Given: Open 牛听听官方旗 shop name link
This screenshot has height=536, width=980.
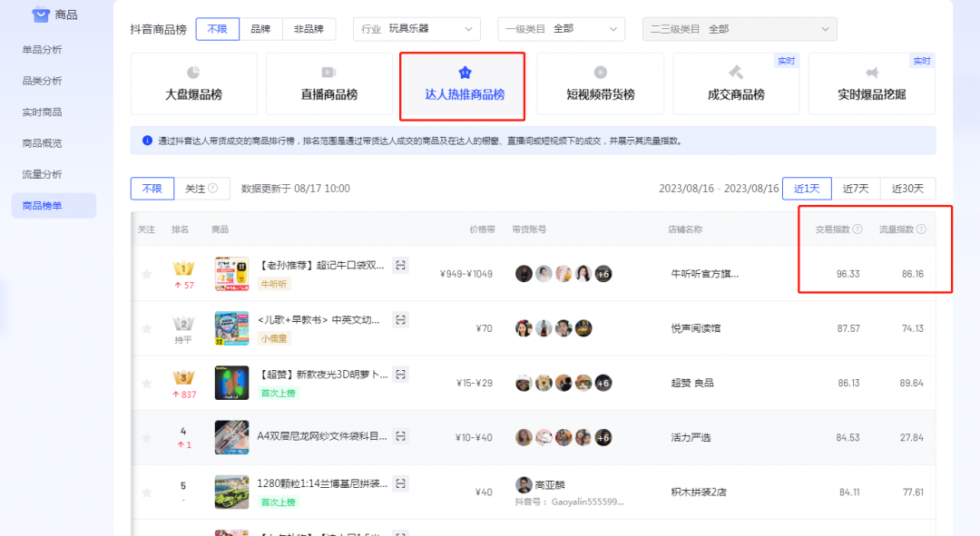Looking at the screenshot, I should coord(705,274).
